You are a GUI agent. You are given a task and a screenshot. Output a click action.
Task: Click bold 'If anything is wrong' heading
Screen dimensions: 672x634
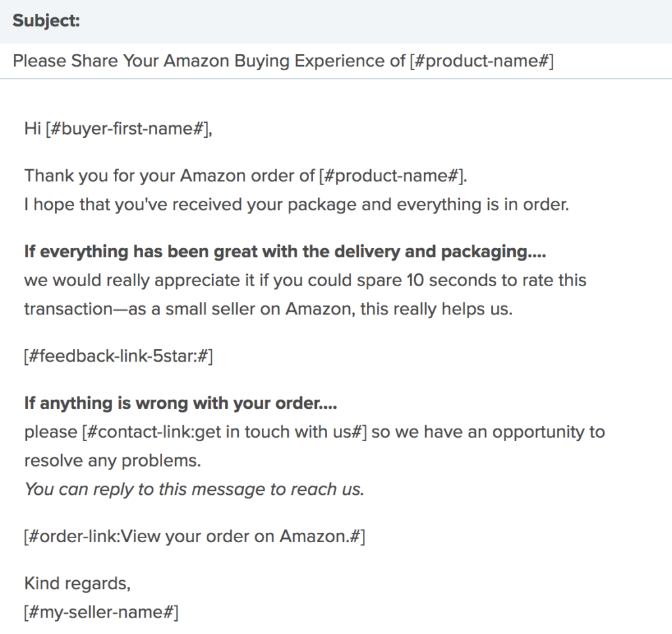coord(180,404)
